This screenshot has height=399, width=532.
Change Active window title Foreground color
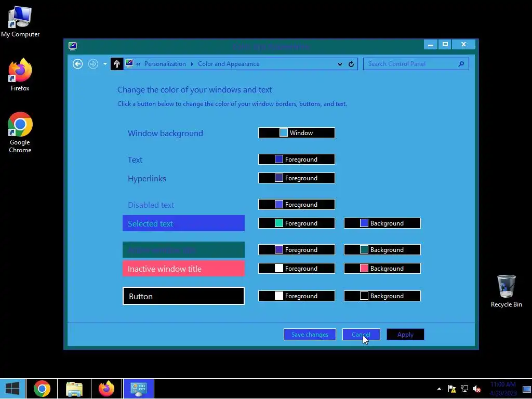tap(297, 249)
